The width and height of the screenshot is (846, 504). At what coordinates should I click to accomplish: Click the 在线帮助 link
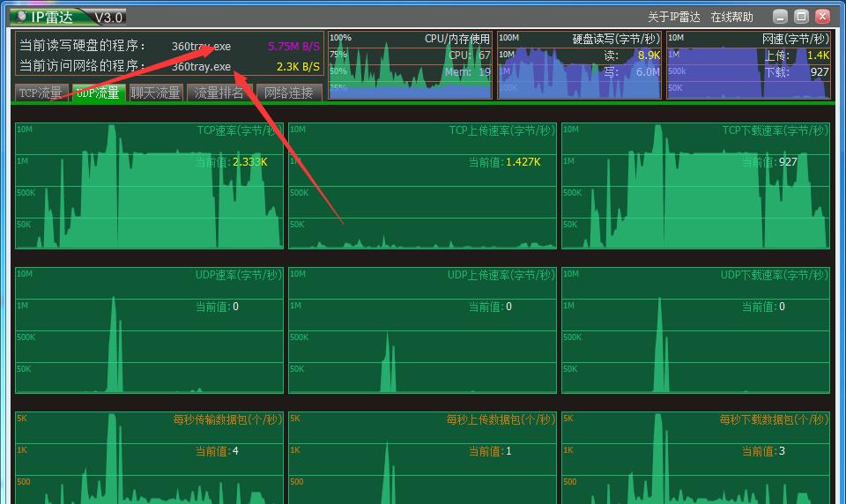(x=731, y=17)
